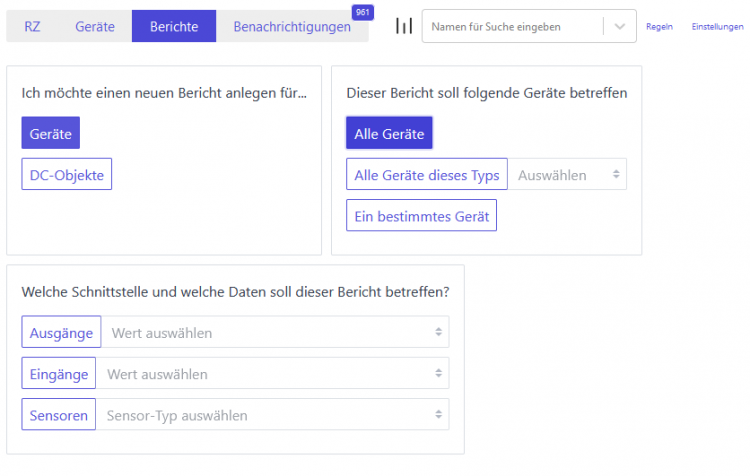Select Alle Geräte dieses Typs option

tap(427, 175)
